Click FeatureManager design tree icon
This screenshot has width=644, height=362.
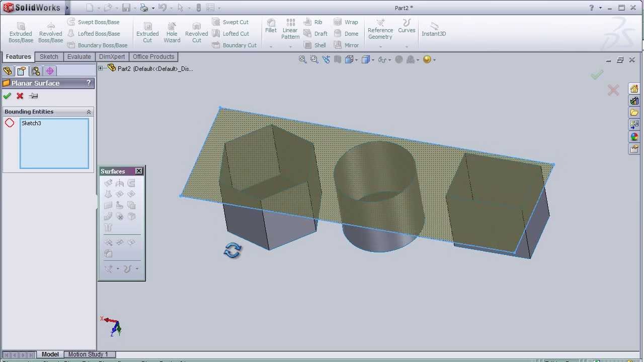(8, 71)
